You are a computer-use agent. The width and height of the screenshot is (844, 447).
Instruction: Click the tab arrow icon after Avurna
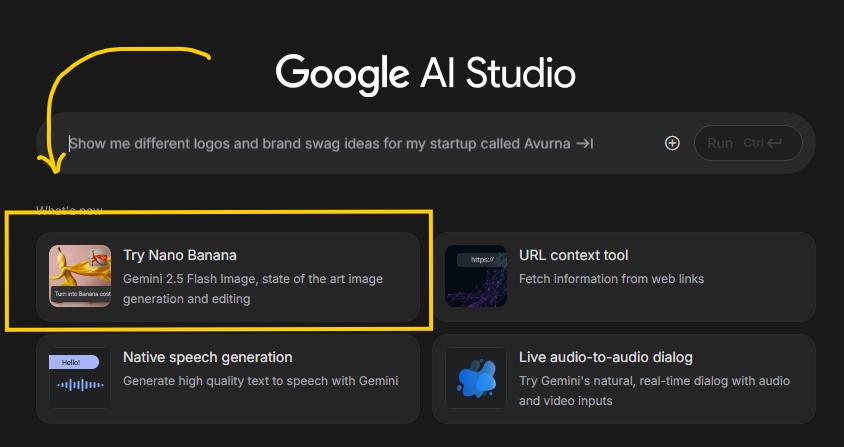pyautogui.click(x=584, y=144)
